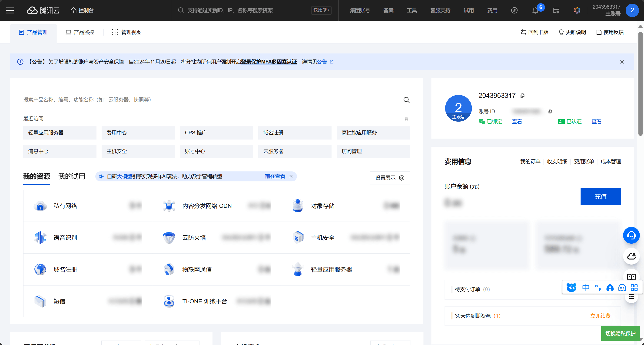This screenshot has height=345, width=644.
Task: Collapse the 最近访问 recent visits section
Action: 406,119
